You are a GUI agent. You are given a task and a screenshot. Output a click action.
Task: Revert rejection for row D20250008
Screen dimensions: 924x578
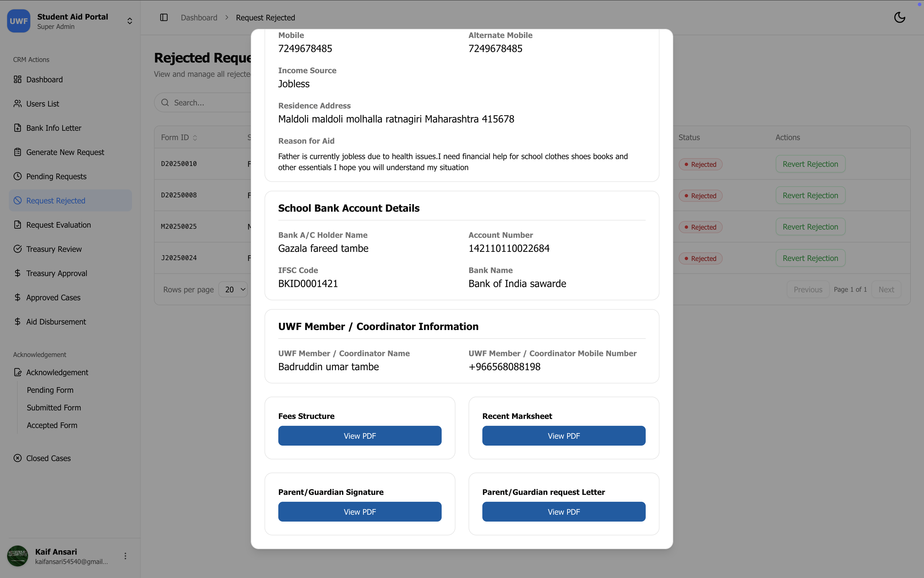coord(810,195)
